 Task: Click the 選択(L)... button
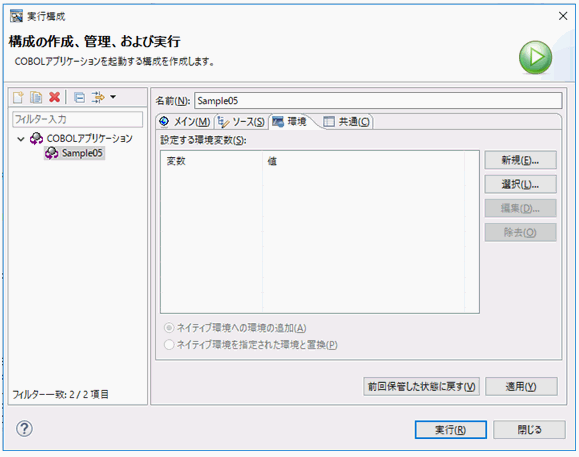[x=520, y=184]
